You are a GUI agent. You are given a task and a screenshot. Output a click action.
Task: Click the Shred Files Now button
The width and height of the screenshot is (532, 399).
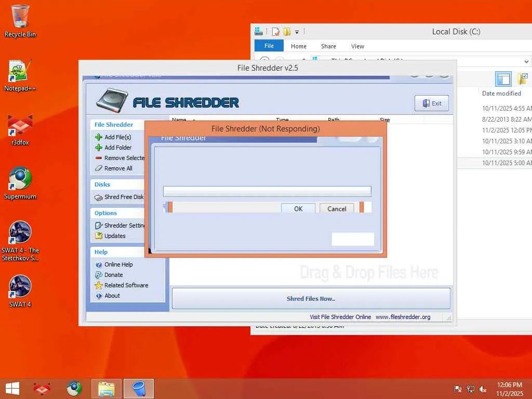pos(311,299)
